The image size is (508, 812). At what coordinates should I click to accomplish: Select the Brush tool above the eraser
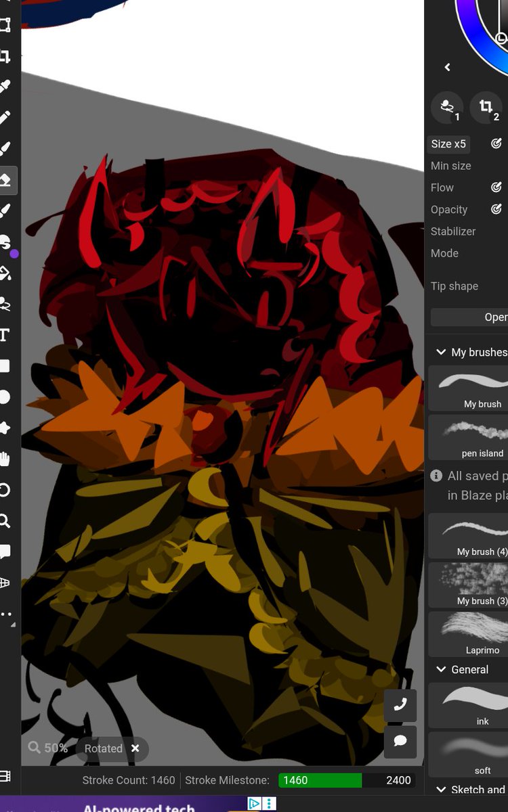[4, 150]
